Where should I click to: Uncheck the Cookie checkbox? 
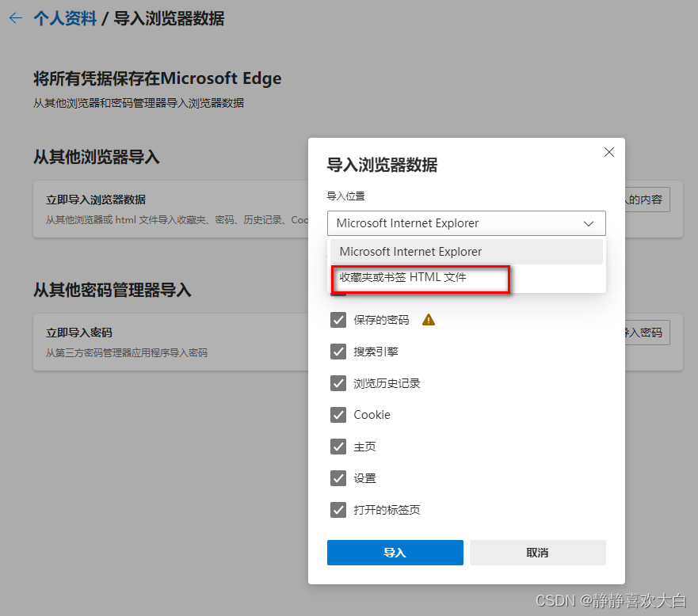pos(338,415)
